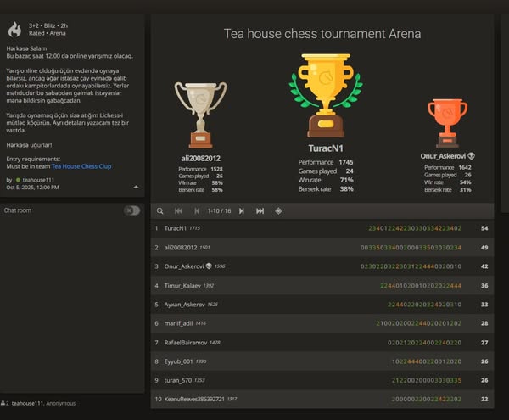The image size is (509, 420).
Task: Click the diamond jump-to-me icon
Action: coord(278,211)
